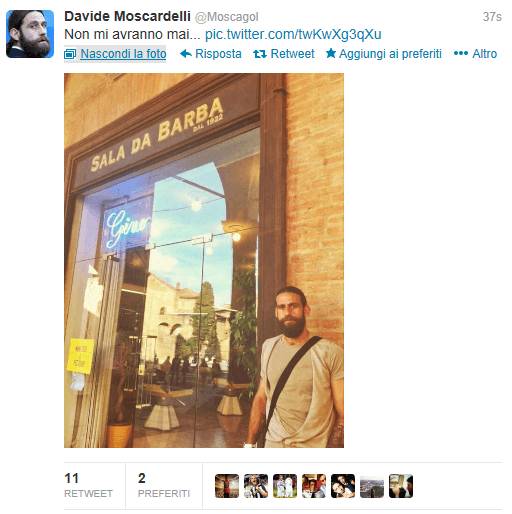This screenshot has height=514, width=512.
Task: Open Davide Moscardelli's profile avatar
Action: coord(30,34)
